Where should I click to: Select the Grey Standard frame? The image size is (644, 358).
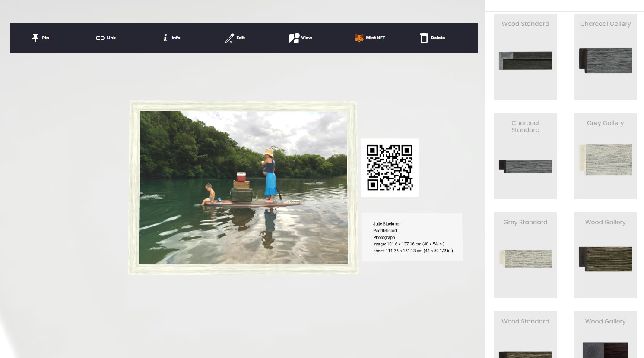[525, 255]
